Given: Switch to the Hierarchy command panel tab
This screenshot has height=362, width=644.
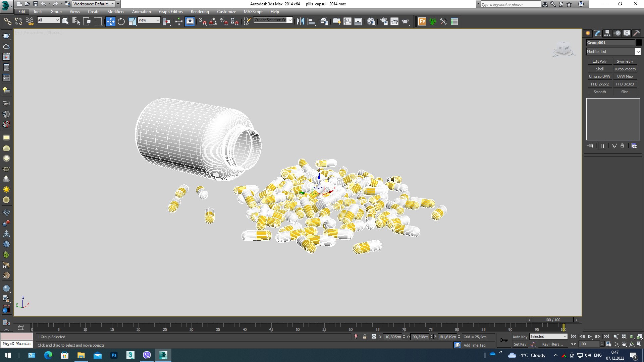Looking at the screenshot, I should coord(607,33).
